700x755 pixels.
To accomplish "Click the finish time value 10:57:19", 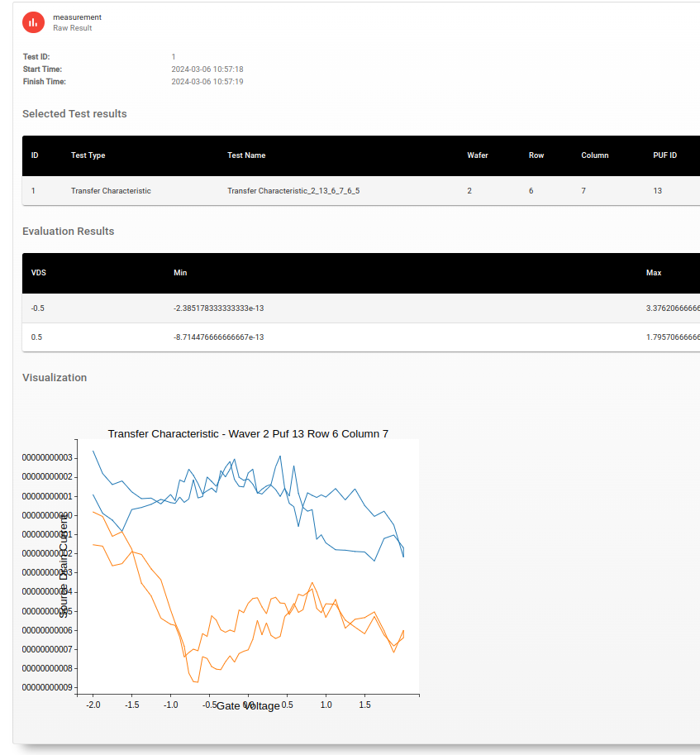I will pos(207,82).
